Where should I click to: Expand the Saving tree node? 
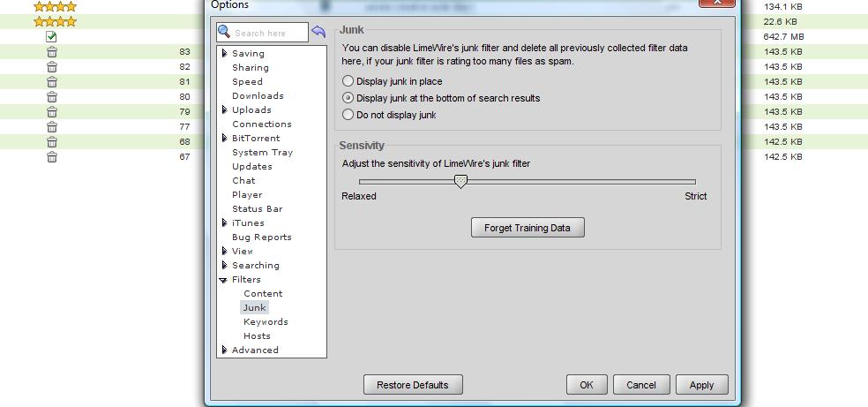[x=225, y=54]
